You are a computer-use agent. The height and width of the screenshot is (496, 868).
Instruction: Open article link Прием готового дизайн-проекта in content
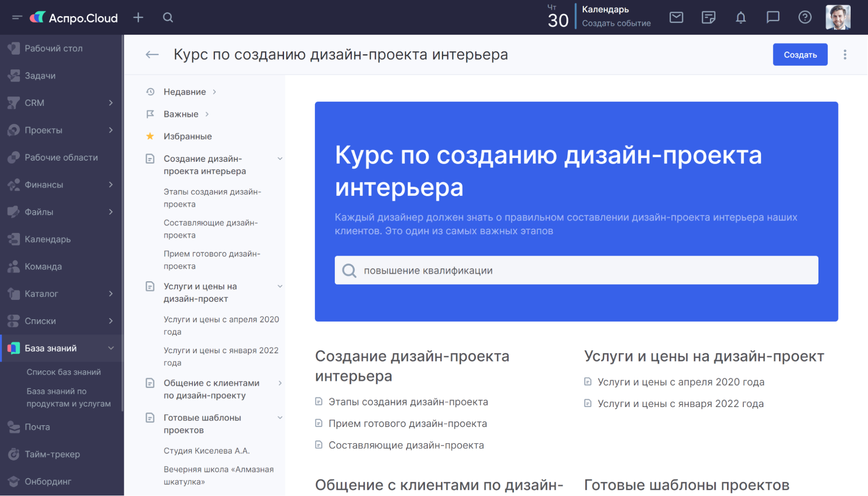click(408, 424)
